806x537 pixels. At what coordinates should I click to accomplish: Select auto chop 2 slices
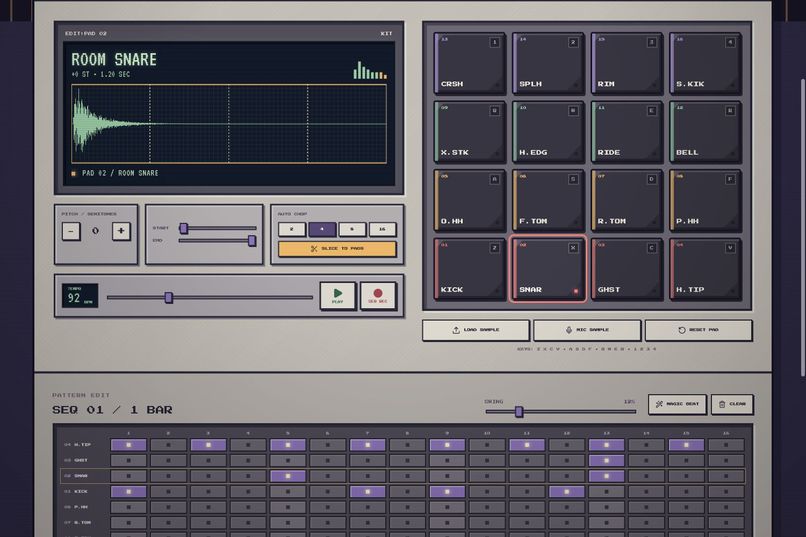[291, 229]
